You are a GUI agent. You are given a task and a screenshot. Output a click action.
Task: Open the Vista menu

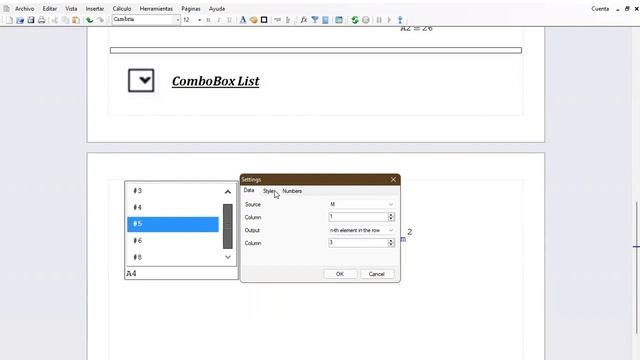click(x=71, y=9)
